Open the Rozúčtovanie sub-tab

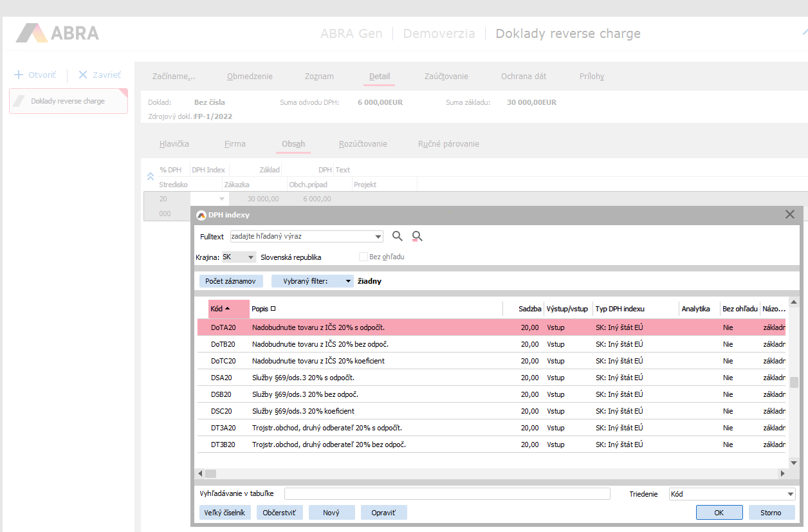363,143
